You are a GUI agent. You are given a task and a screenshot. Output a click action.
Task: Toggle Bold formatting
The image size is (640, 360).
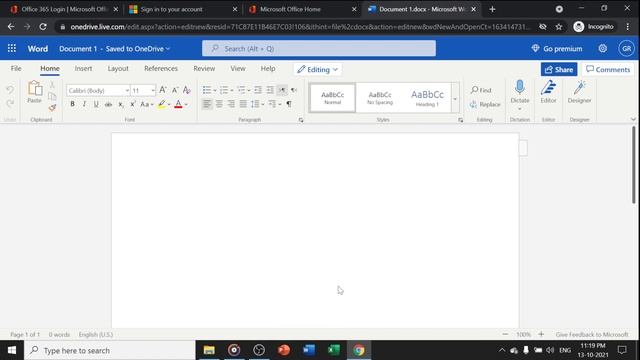point(72,104)
